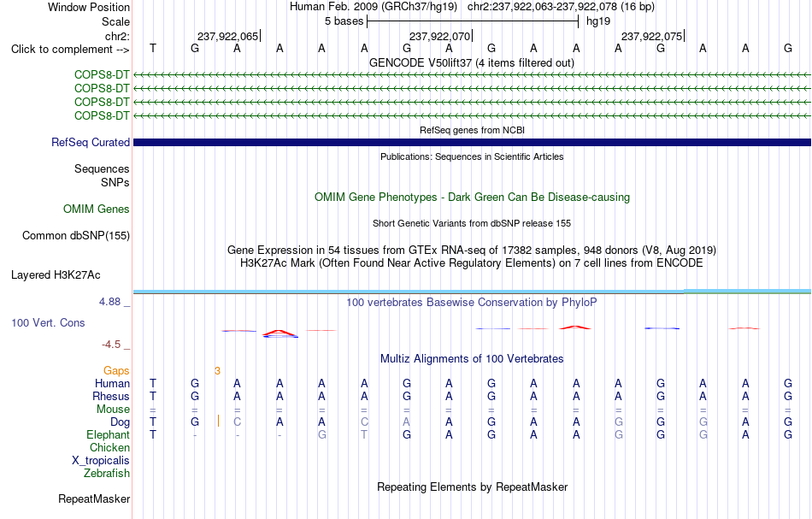This screenshot has height=519, width=812.
Task: Click the X_tropicalis alignment row label
Action: click(x=101, y=461)
